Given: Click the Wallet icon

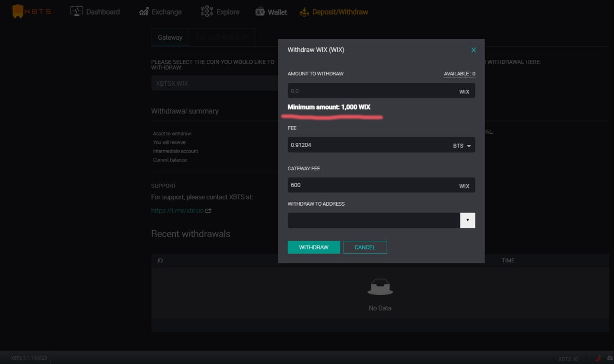Looking at the screenshot, I should [260, 12].
